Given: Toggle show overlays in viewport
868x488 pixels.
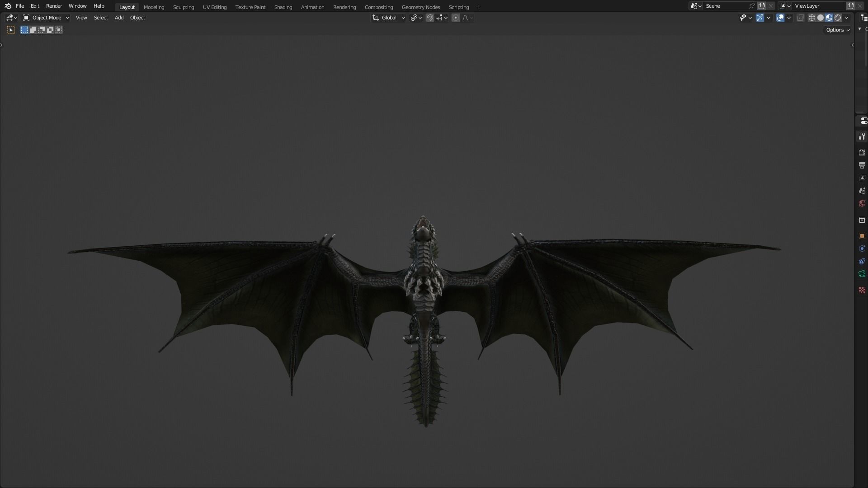Looking at the screenshot, I should (780, 18).
